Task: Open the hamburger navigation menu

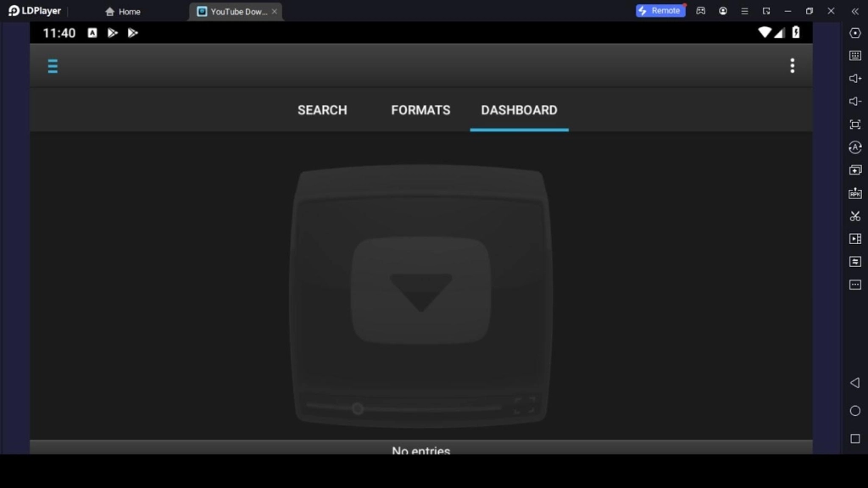Action: coord(53,66)
